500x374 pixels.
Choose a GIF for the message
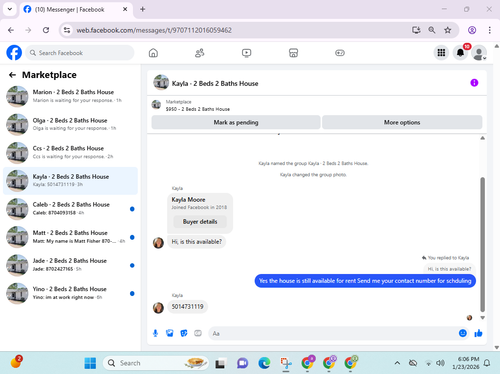pyautogui.click(x=198, y=333)
